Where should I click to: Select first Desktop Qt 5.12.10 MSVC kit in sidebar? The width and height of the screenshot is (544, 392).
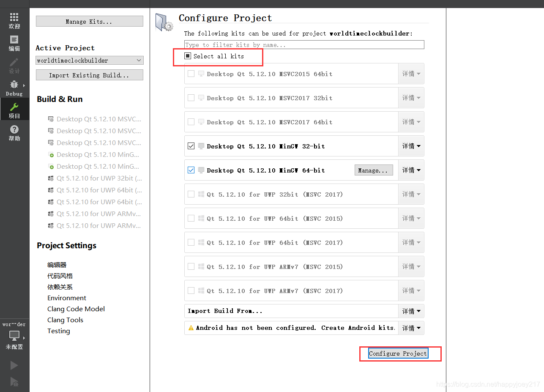tap(95, 119)
